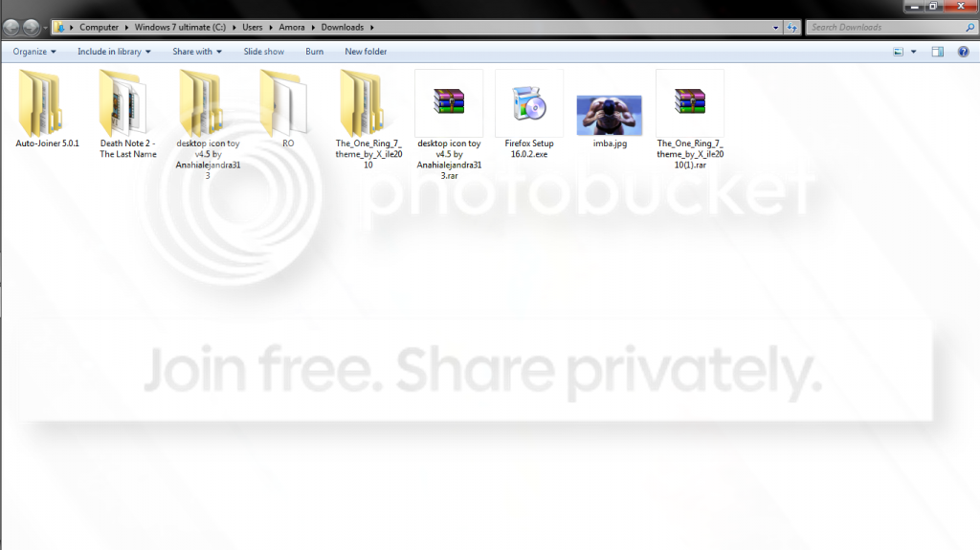Click the change view icon
The width and height of the screenshot is (980, 550).
[898, 52]
